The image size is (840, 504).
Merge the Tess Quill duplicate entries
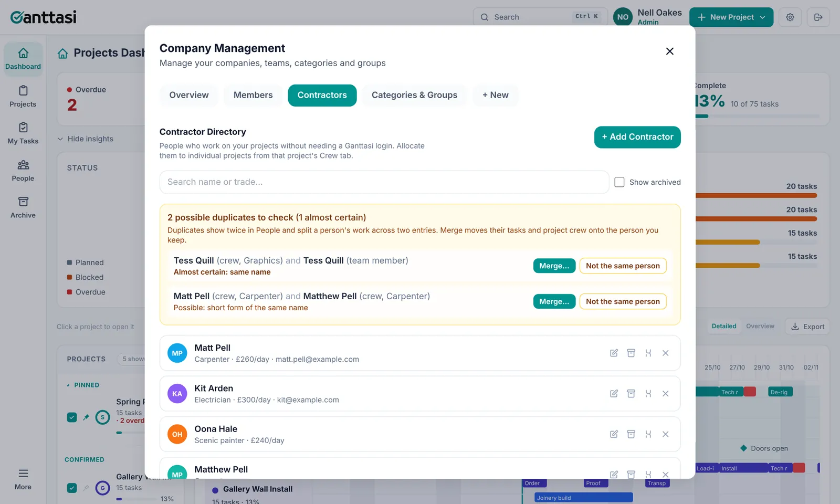[554, 266]
